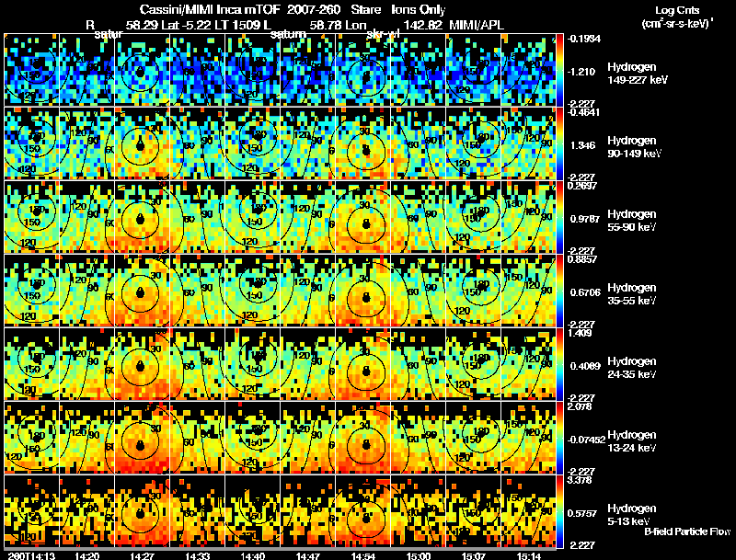Pick the color bar next to Hydrogen 5-13 keV
Screen dimensions: 736x560
pos(559,511)
